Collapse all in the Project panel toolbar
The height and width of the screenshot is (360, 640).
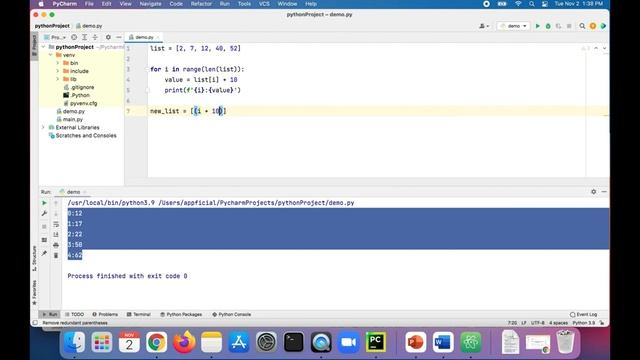click(95, 37)
